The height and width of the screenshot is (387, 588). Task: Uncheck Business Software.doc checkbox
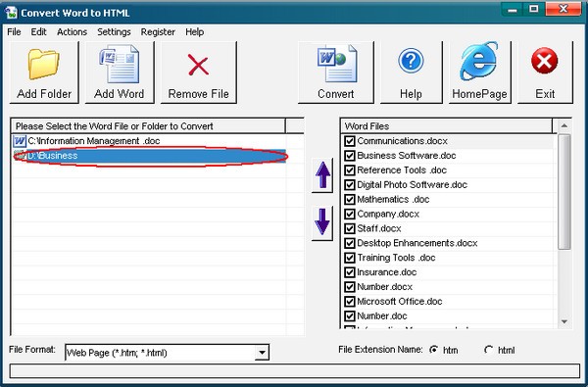tap(350, 156)
